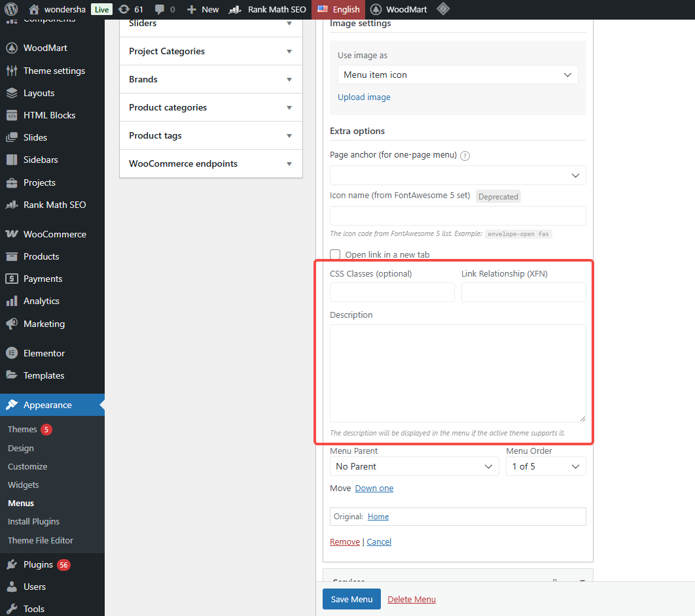Open the Use image as dropdown
This screenshot has width=695, height=616.
[x=457, y=75]
